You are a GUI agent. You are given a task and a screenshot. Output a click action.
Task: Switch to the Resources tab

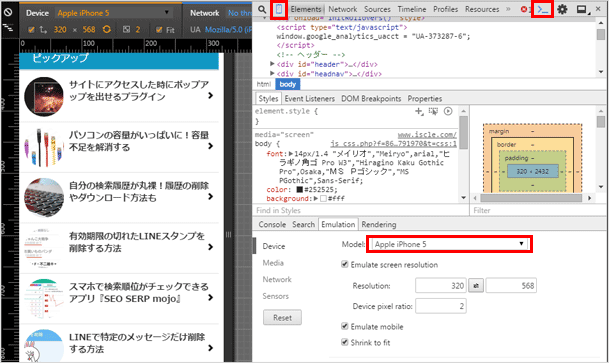coord(482,9)
